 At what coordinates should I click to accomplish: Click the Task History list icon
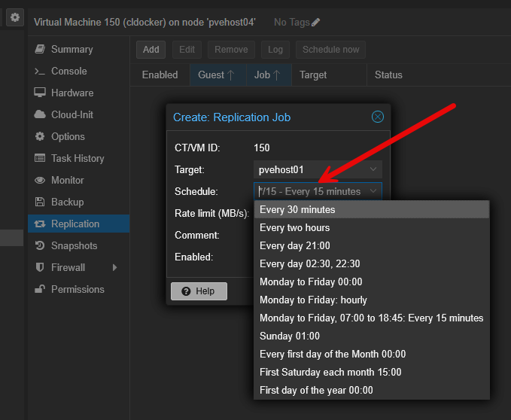tap(40, 158)
